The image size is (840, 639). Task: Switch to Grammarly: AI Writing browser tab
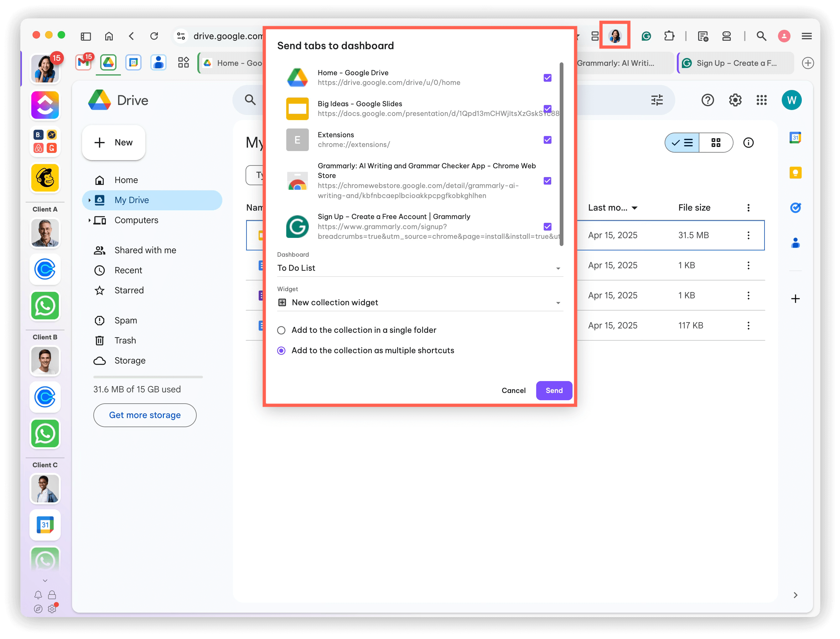[x=625, y=63]
